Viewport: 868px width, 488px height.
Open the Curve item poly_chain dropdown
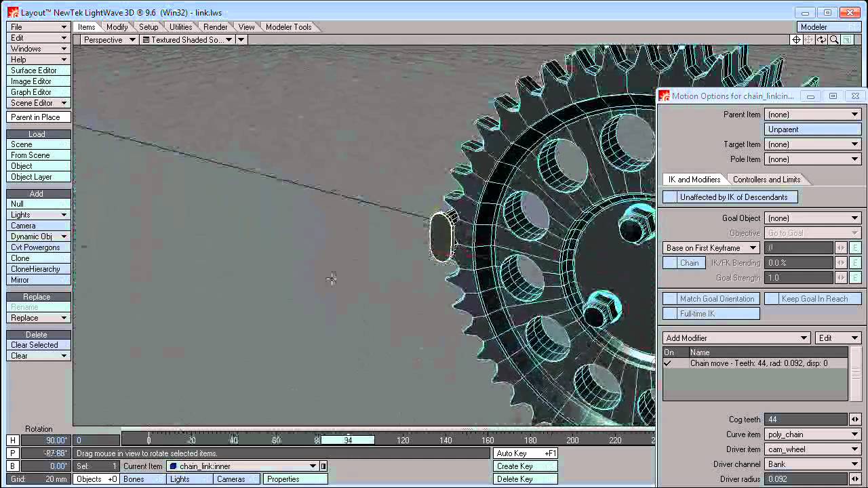pyautogui.click(x=813, y=434)
